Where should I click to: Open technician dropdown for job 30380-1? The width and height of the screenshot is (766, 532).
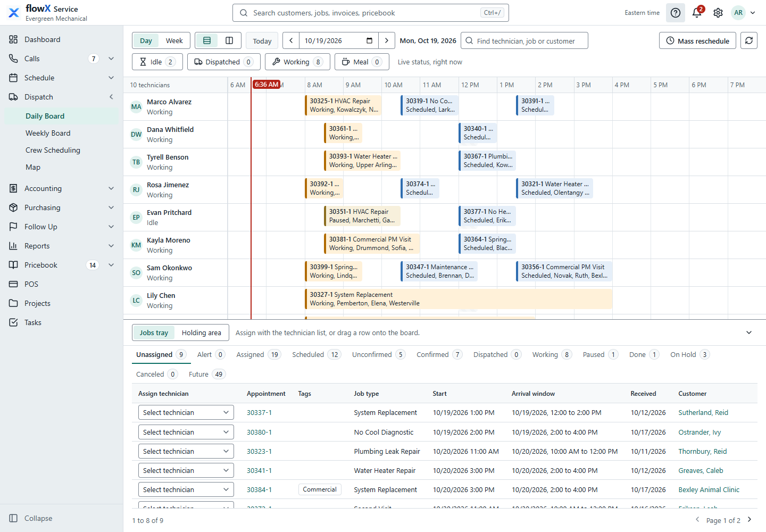[186, 432]
